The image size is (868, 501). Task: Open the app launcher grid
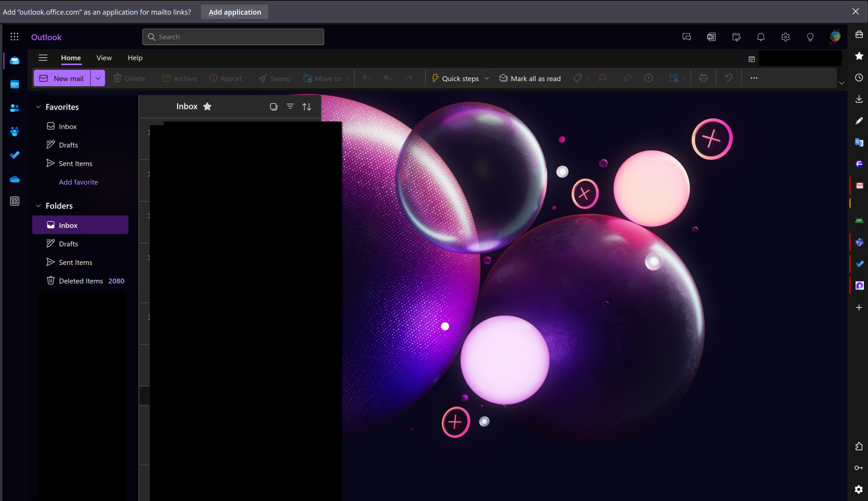click(14, 37)
